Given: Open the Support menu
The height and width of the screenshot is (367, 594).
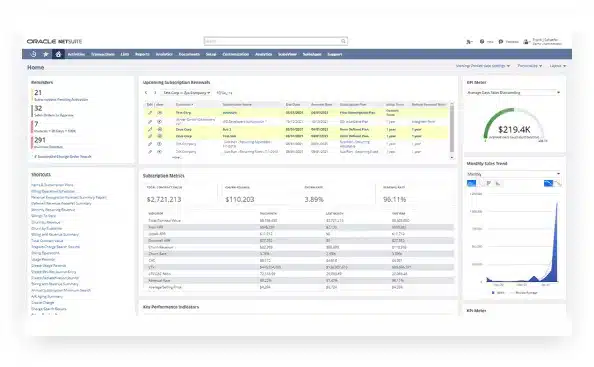Looking at the screenshot, I should tap(335, 54).
